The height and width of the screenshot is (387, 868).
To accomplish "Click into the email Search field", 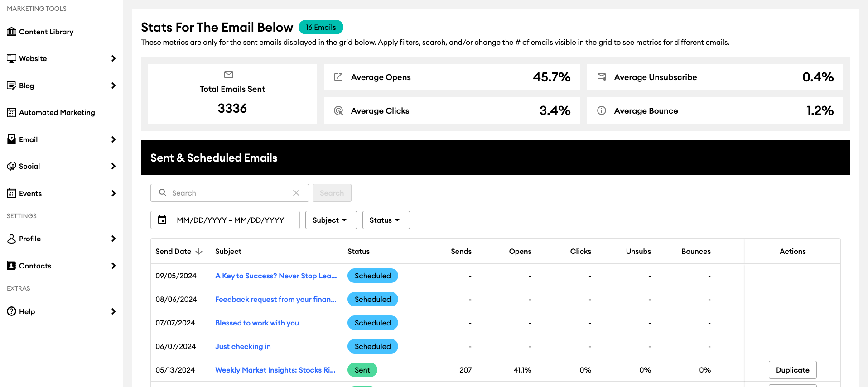I will pos(229,193).
